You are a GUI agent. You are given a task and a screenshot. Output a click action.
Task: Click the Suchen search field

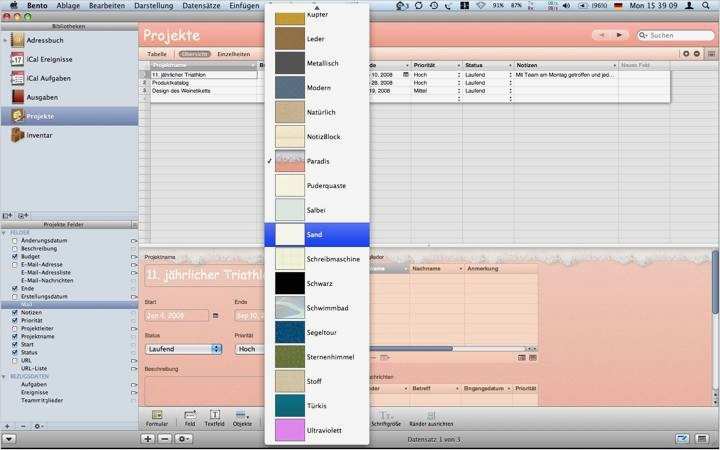tap(675, 35)
